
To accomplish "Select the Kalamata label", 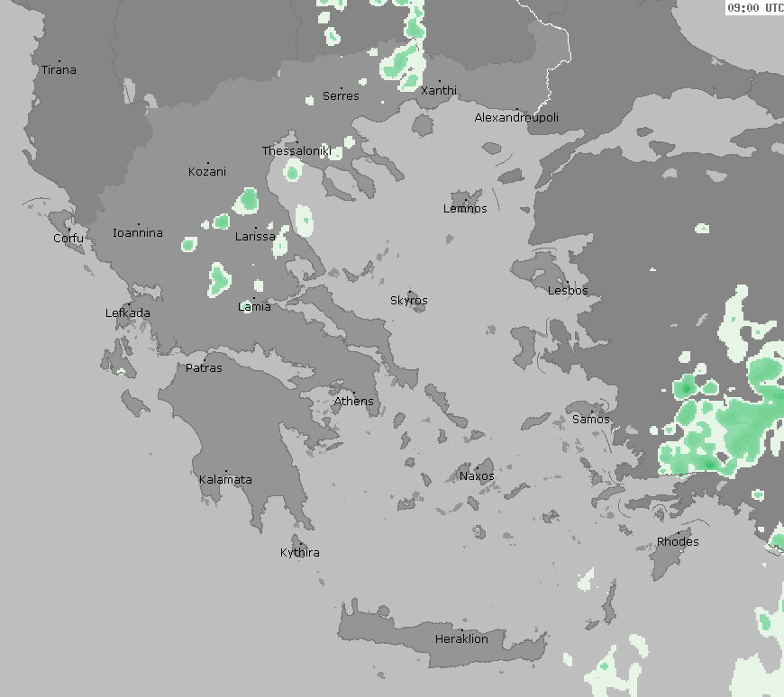I will tap(225, 480).
